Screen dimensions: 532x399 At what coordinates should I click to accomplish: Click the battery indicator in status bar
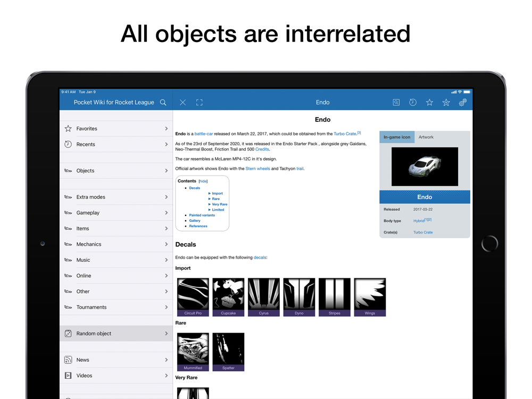(x=467, y=92)
